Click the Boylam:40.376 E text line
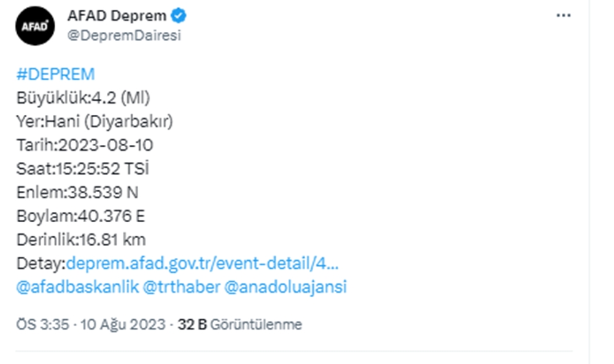614x364 pixels. pos(80,216)
